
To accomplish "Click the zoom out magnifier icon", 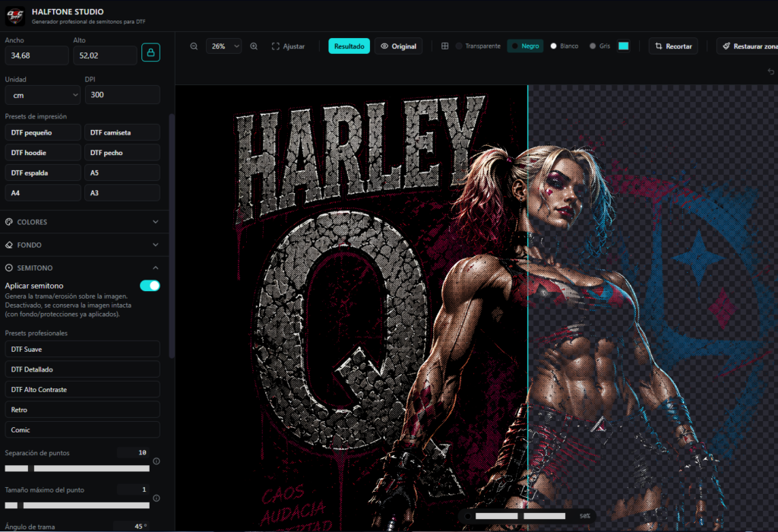I will [194, 46].
